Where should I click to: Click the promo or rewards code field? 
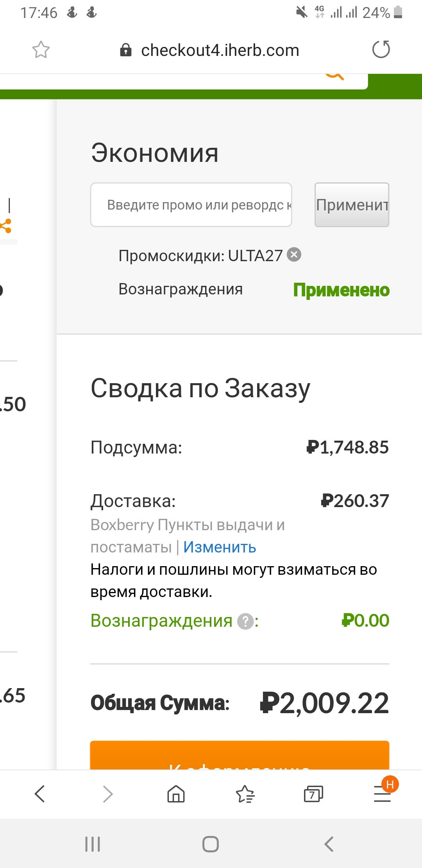191,204
